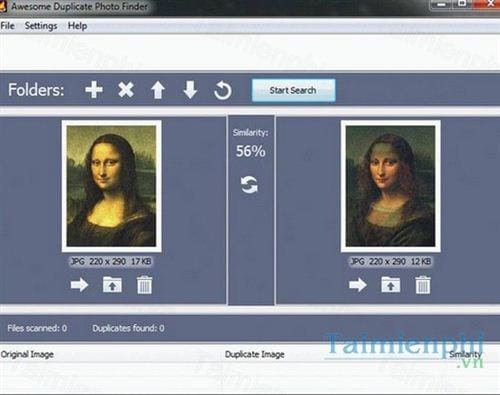Screen dimensions: 500x395
Task: Click the Duplicate Image column header
Action: coord(255,354)
